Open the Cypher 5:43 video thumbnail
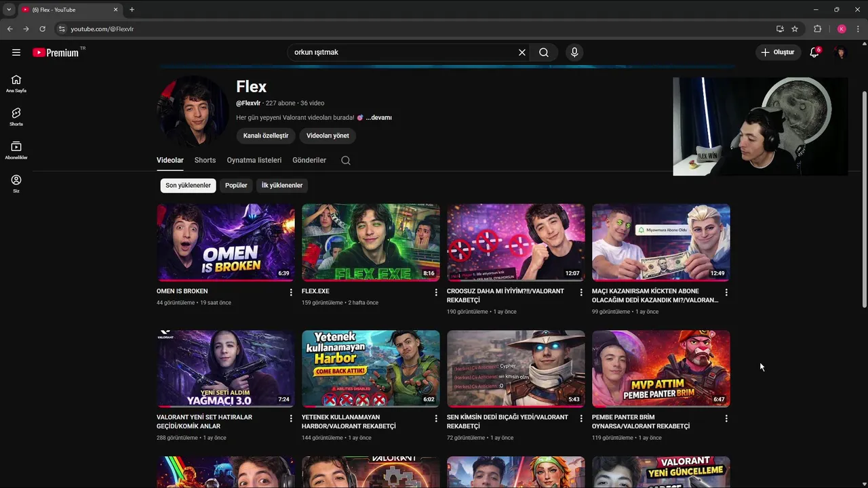The height and width of the screenshot is (488, 868). [516, 369]
